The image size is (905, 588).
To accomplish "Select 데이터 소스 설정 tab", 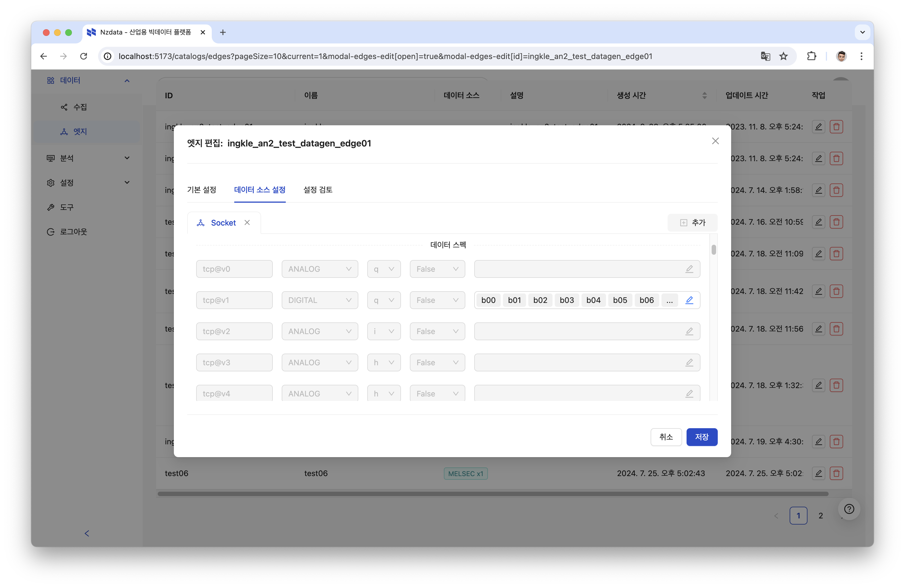I will coord(260,190).
